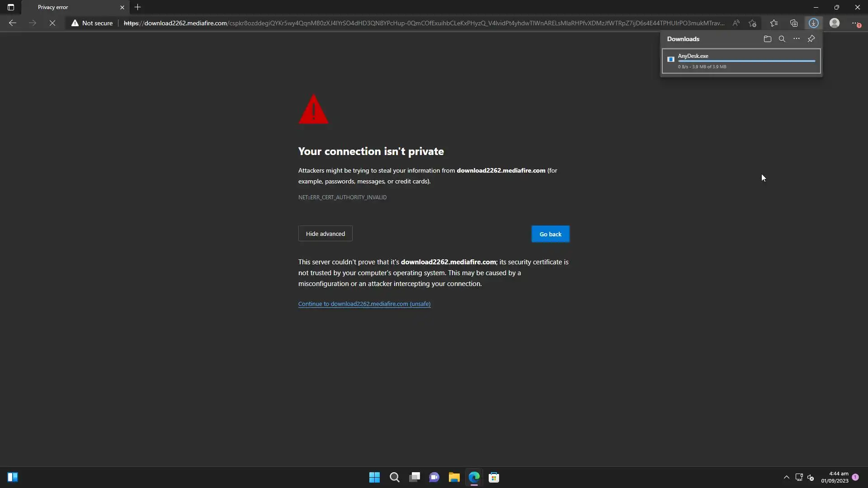This screenshot has width=868, height=488.
Task: Open the Collections icon
Action: [x=794, y=23]
